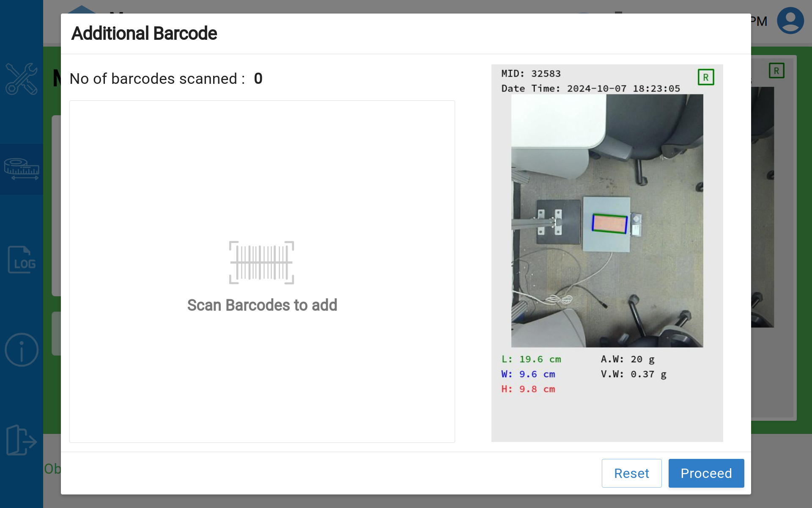
Task: Open the wrench and screwdriver settings icon
Action: click(x=22, y=79)
